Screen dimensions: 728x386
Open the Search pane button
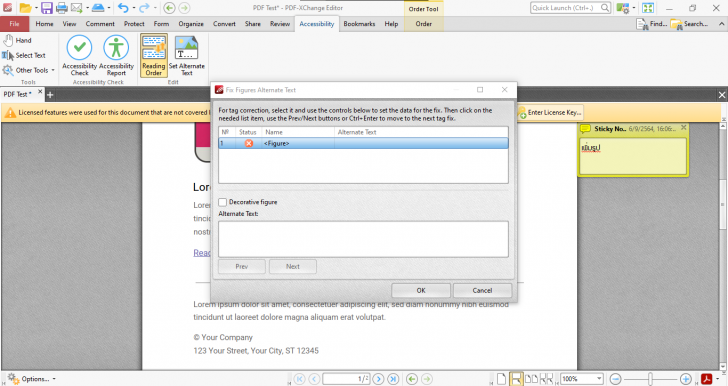coord(689,24)
